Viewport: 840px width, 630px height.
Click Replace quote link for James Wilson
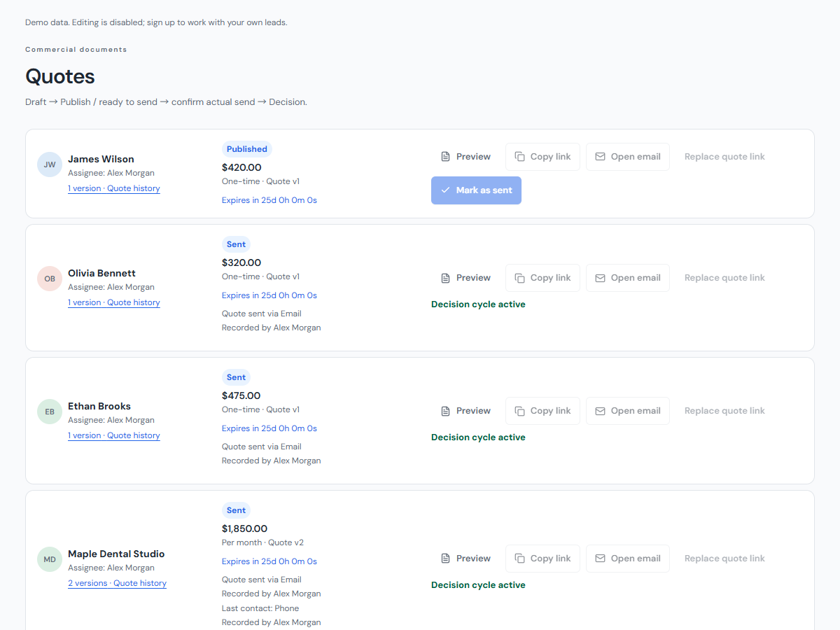724,157
